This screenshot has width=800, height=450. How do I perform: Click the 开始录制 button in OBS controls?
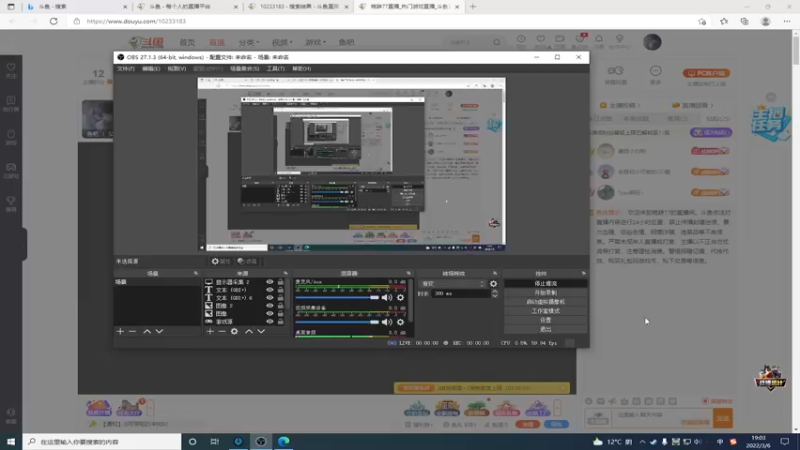tap(545, 293)
